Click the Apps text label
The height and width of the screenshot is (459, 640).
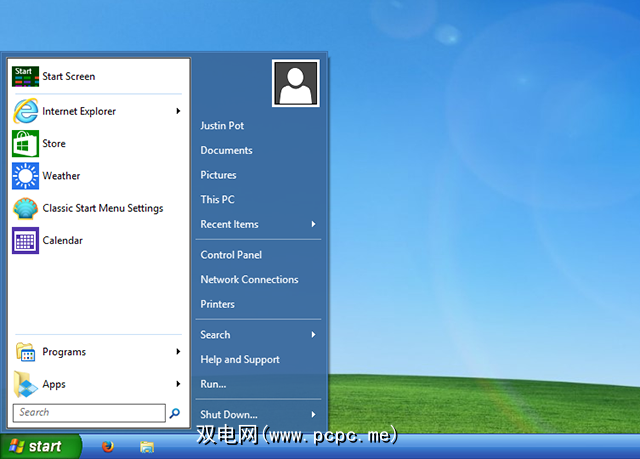pos(54,384)
